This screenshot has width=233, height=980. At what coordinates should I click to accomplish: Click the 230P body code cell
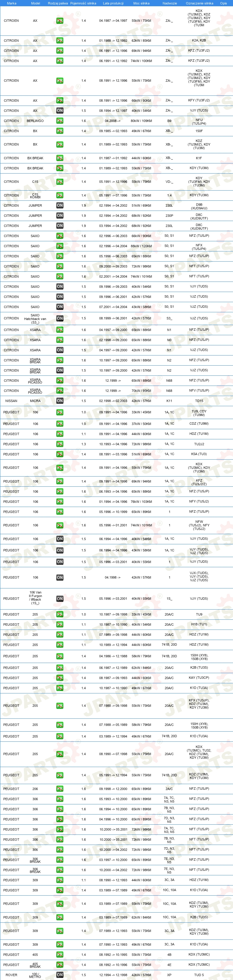click(169, 216)
